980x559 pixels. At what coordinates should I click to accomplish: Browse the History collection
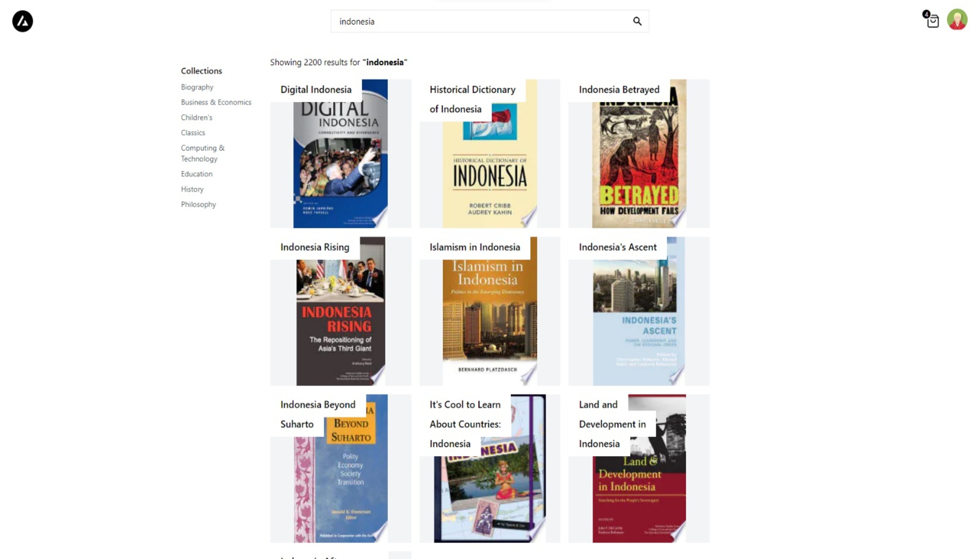coord(192,189)
